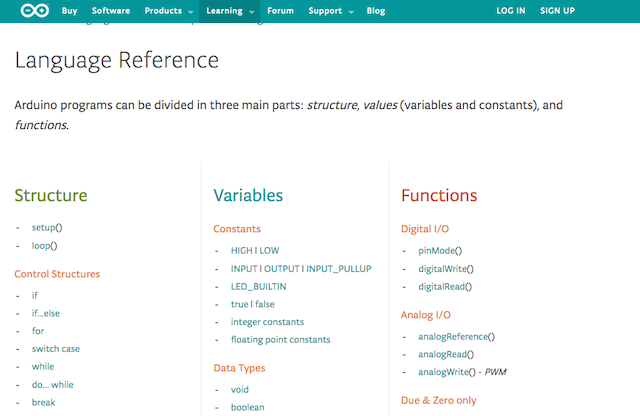
Task: Open the pinMode() function link
Action: (x=440, y=251)
